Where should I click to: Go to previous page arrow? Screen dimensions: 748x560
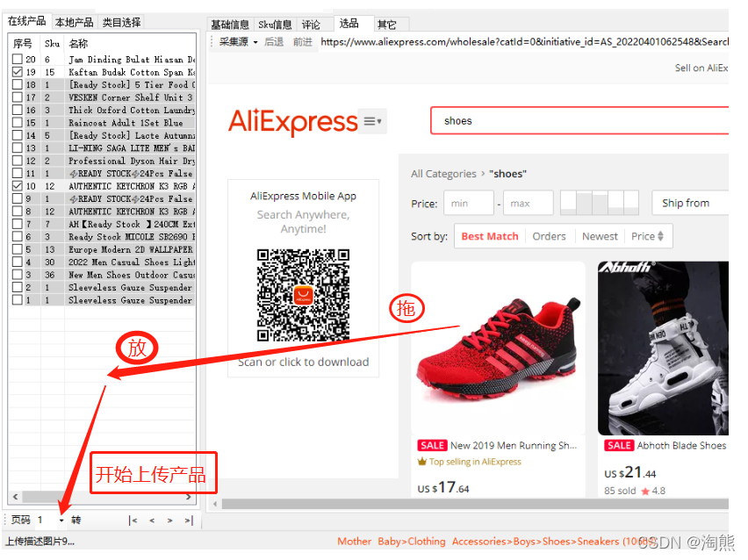152,521
